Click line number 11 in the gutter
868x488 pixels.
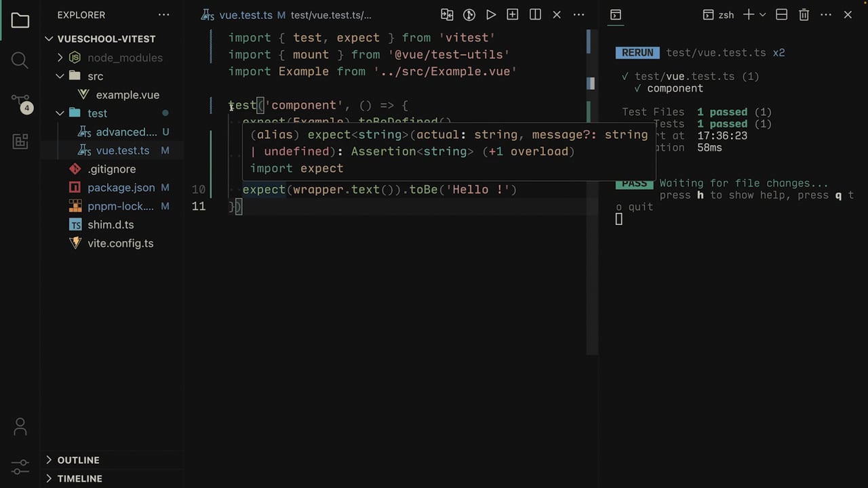[x=199, y=206]
